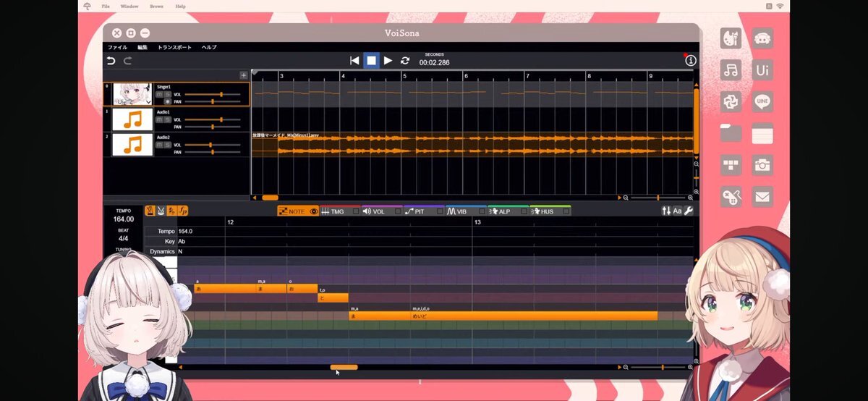Image resolution: width=868 pixels, height=401 pixels.
Task: Mute the Singer1 track
Action: pos(160,94)
